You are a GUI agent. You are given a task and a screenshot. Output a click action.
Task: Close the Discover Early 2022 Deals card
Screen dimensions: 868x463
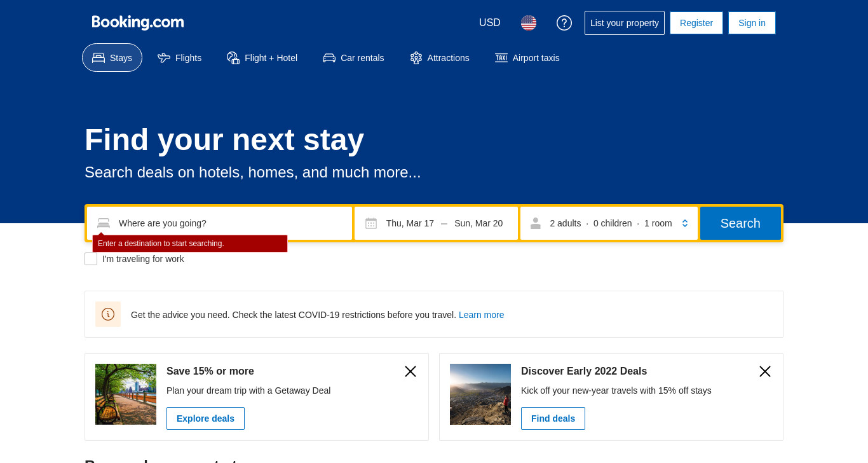[765, 371]
